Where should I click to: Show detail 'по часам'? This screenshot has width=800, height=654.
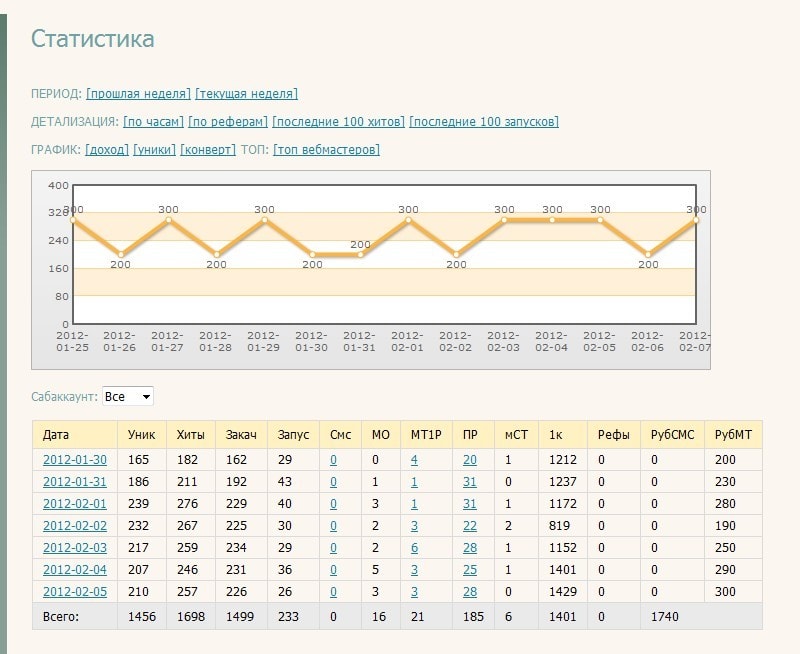click(x=154, y=122)
